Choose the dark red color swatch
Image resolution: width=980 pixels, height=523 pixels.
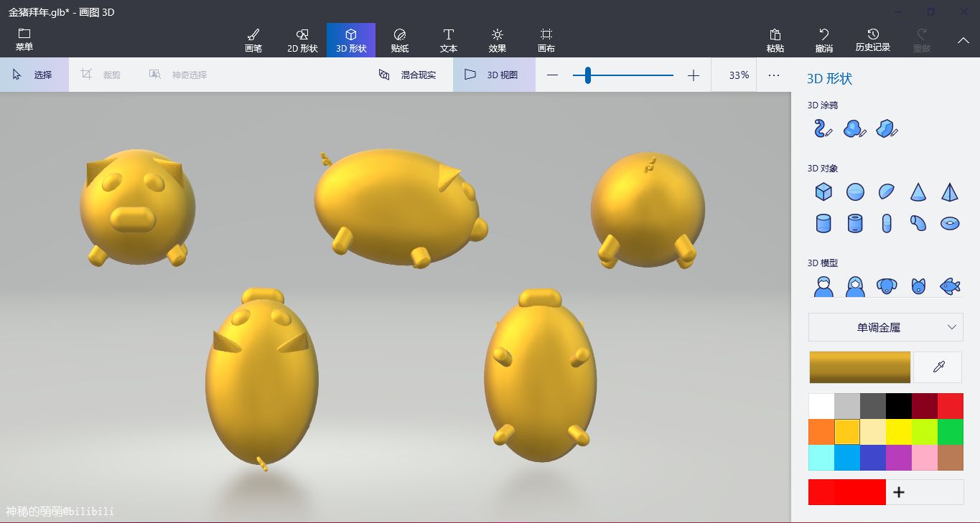925,406
